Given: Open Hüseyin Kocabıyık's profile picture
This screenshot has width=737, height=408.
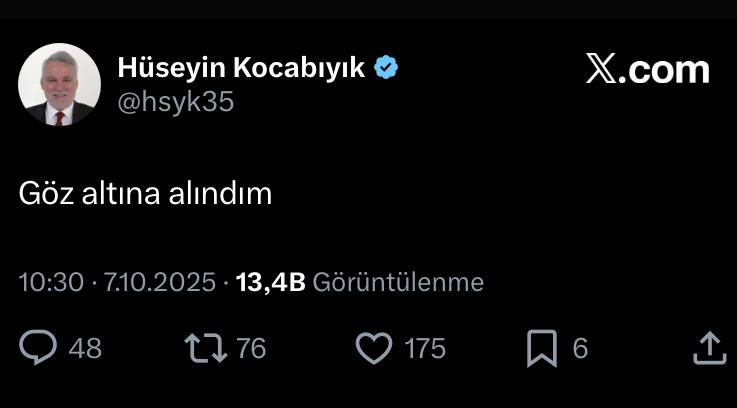Looking at the screenshot, I should click(x=59, y=84).
